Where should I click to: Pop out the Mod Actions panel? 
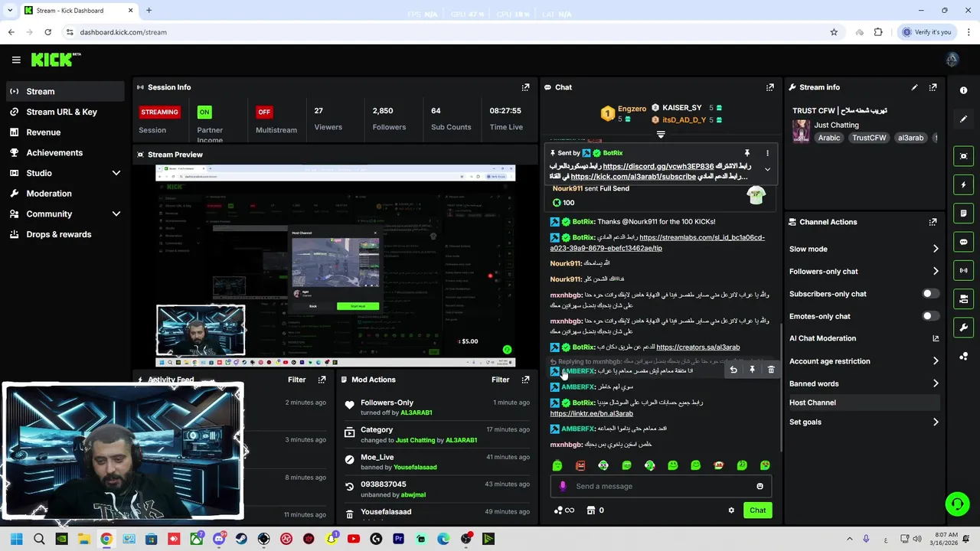[x=525, y=380]
